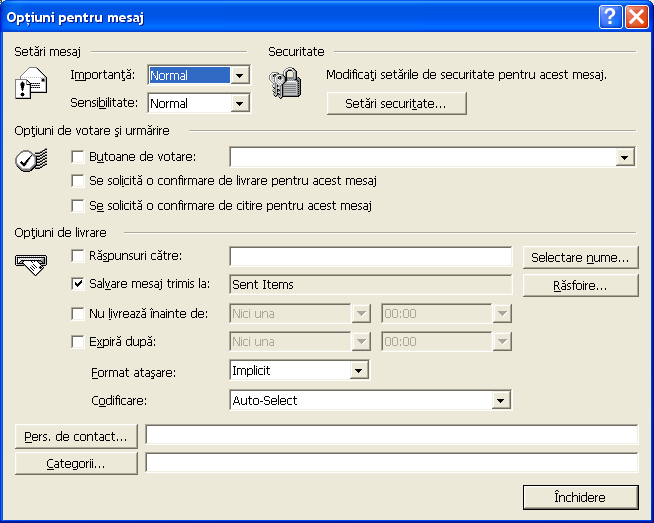Open Setări securitate button
This screenshot has width=654, height=523.
[x=397, y=103]
